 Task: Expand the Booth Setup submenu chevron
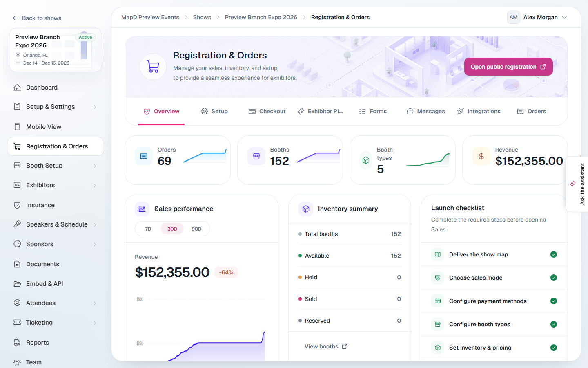[95, 166]
